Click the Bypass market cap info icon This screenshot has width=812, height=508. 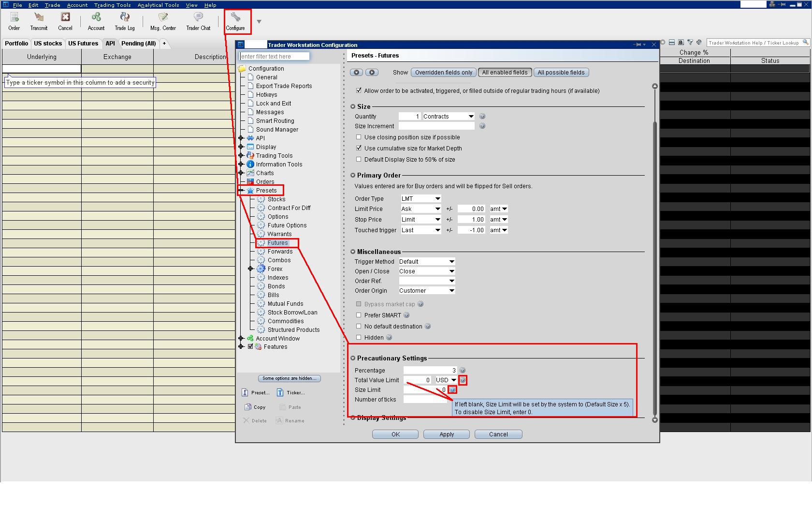[x=420, y=304]
